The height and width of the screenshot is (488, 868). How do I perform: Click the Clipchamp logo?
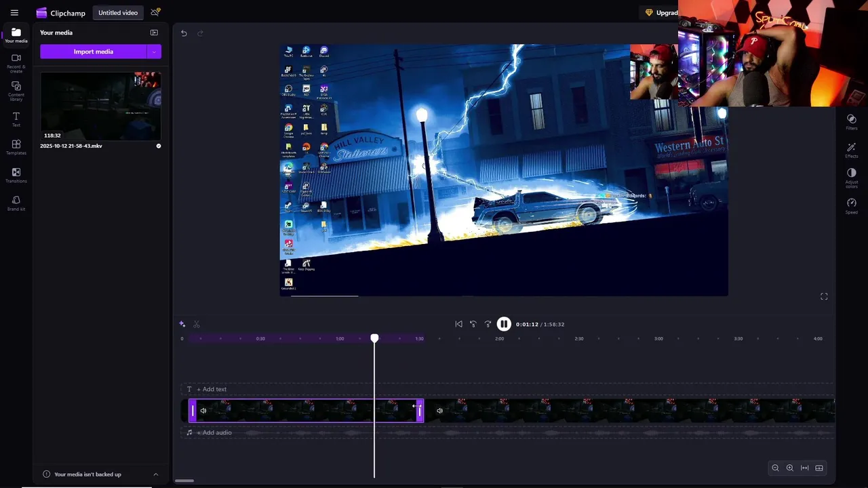pyautogui.click(x=60, y=13)
